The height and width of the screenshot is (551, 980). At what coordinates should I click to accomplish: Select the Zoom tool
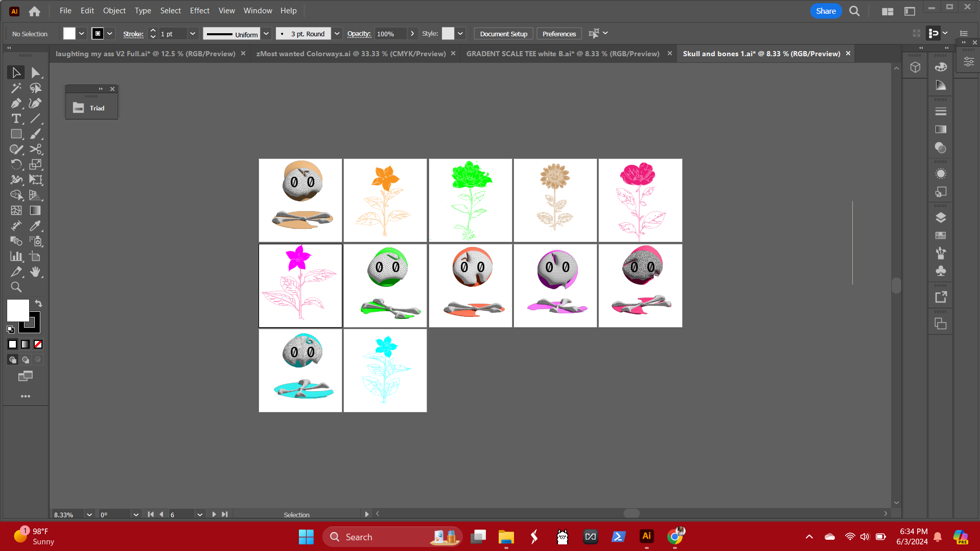pyautogui.click(x=16, y=287)
